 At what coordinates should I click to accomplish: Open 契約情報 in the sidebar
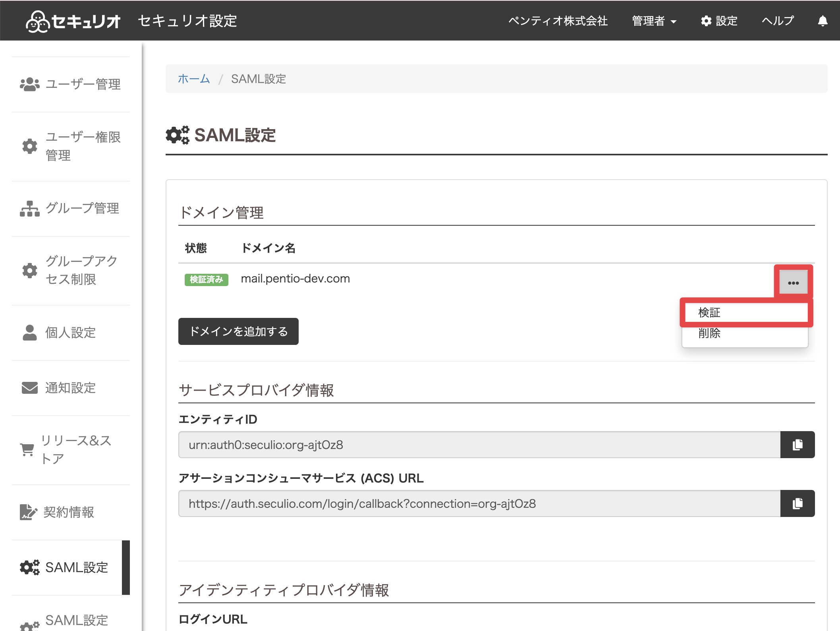(x=71, y=512)
